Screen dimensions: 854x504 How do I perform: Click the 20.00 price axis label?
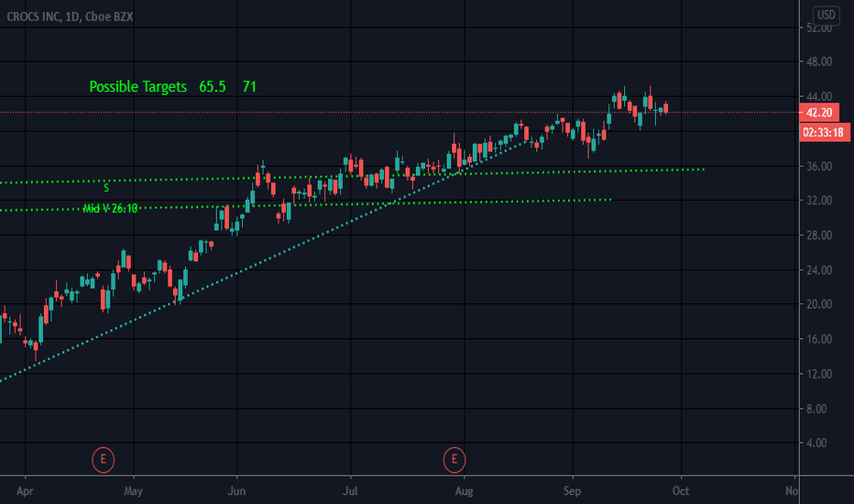tap(819, 304)
